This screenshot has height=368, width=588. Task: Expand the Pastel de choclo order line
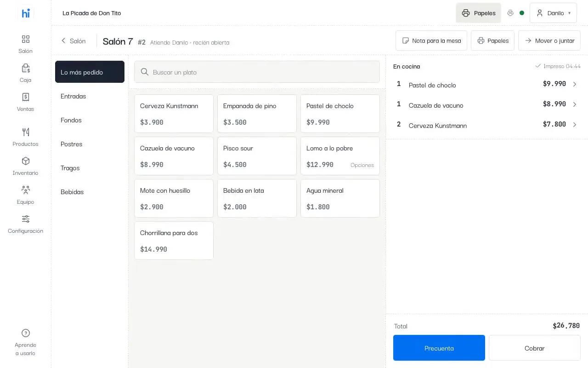[x=487, y=84]
